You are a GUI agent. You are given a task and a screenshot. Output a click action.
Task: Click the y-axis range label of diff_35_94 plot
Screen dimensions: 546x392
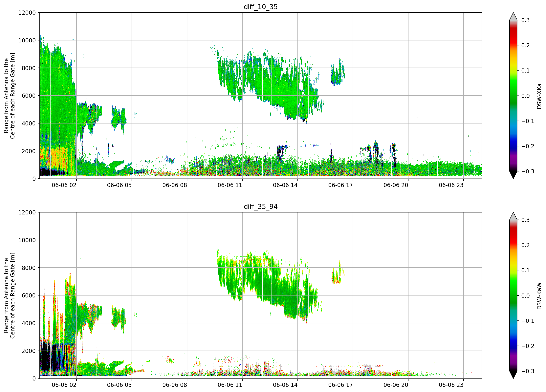pyautogui.click(x=9, y=296)
